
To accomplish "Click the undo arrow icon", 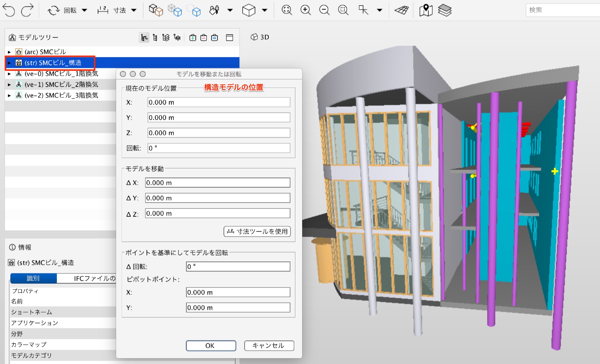I will tap(9, 10).
